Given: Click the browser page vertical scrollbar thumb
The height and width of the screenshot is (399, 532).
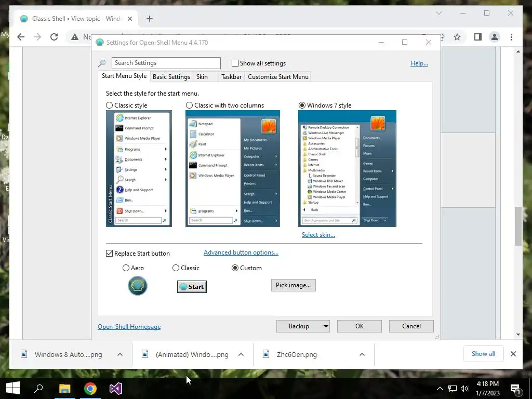Looking at the screenshot, I should point(518,226).
